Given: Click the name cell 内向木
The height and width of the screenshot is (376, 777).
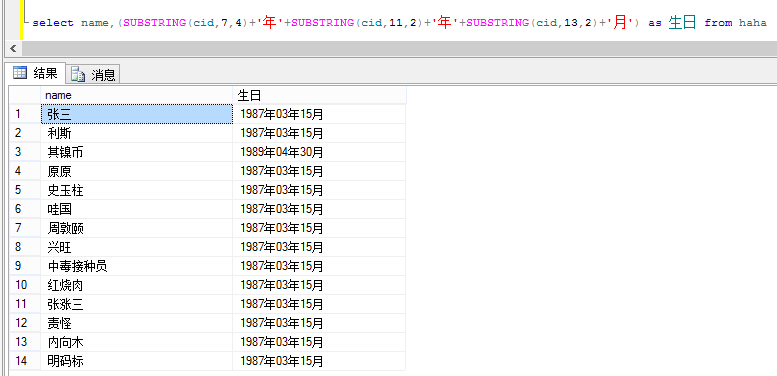Looking at the screenshot, I should pyautogui.click(x=136, y=342).
